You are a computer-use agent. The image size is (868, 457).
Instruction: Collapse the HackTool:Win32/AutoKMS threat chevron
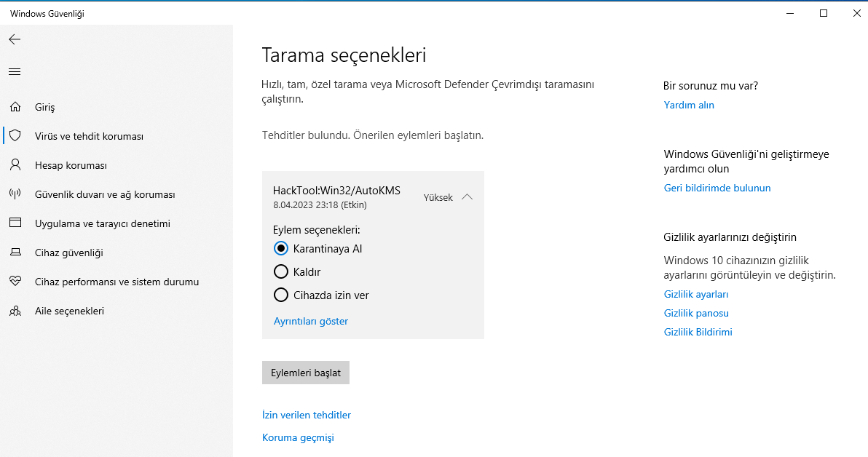tap(467, 197)
